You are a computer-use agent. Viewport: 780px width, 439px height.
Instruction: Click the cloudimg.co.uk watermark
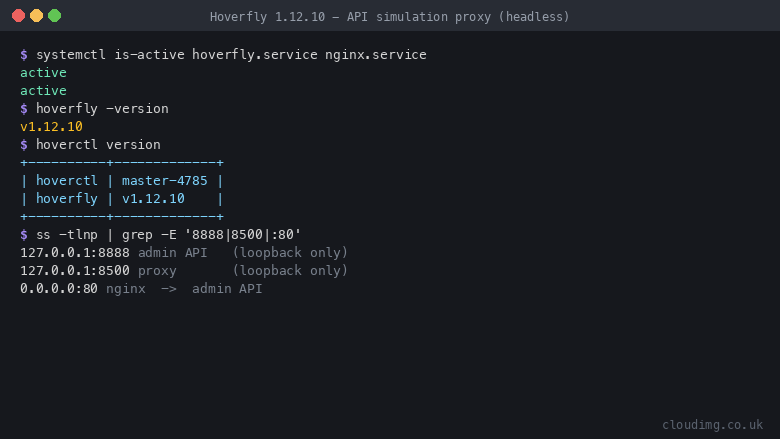(x=712, y=425)
